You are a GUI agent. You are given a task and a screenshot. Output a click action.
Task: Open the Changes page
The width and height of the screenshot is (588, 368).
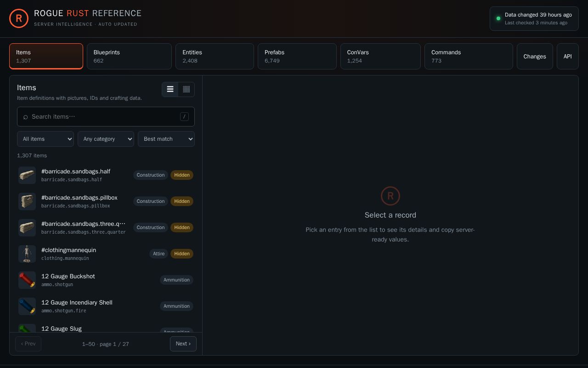[535, 56]
